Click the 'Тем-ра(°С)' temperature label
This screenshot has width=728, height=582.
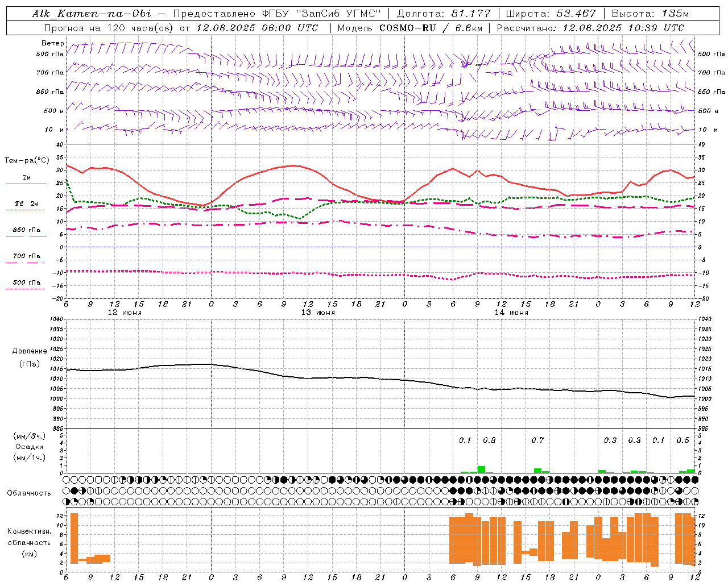(x=27, y=161)
